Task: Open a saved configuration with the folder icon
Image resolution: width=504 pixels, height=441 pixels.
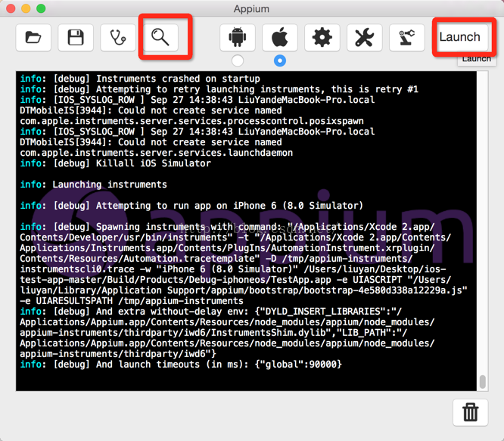Action: point(33,38)
